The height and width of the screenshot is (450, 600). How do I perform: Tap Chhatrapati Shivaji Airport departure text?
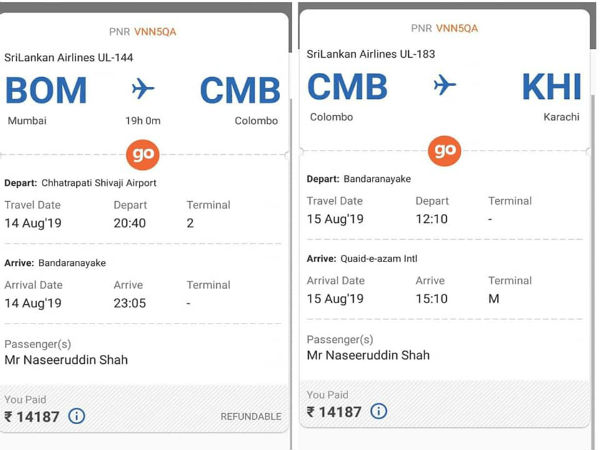tap(99, 183)
